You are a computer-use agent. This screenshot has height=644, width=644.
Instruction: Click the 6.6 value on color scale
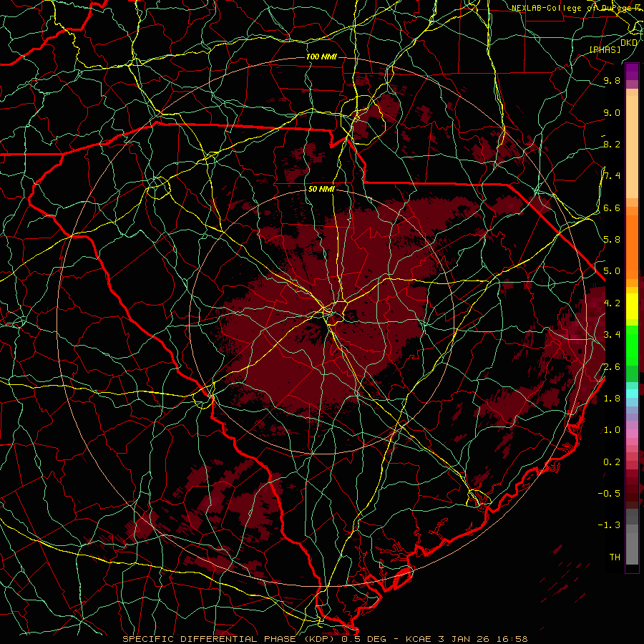(x=612, y=208)
